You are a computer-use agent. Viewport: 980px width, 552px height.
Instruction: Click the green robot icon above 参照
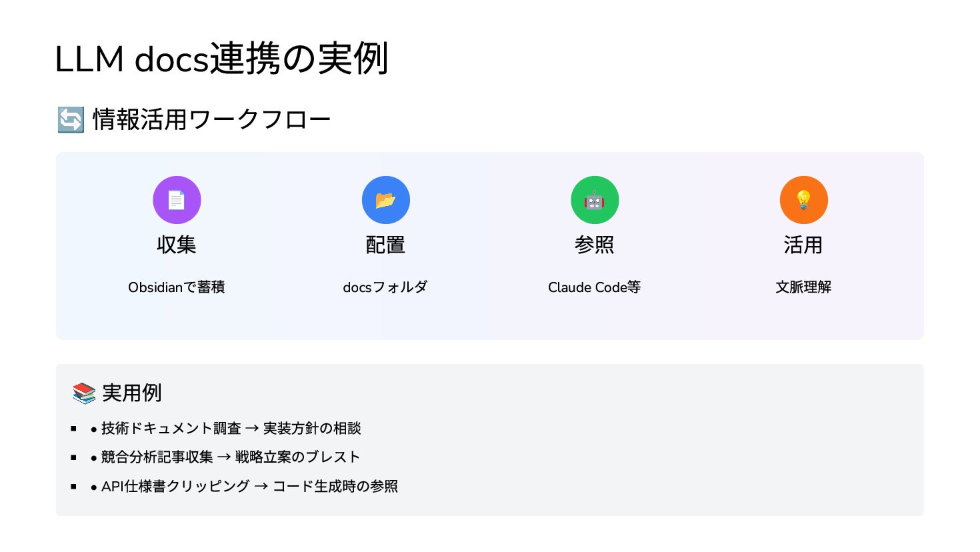tap(595, 200)
